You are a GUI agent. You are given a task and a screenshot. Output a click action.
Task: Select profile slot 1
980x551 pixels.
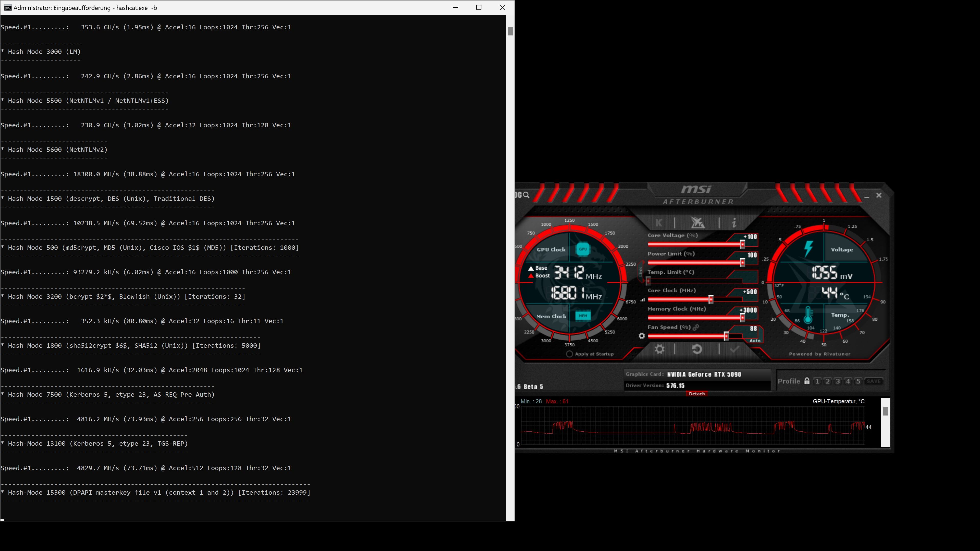point(817,381)
